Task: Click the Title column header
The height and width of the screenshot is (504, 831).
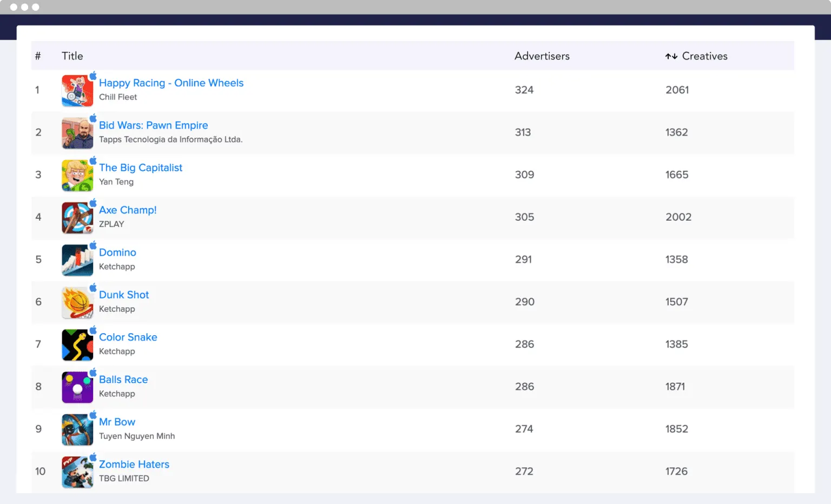Action: click(72, 56)
